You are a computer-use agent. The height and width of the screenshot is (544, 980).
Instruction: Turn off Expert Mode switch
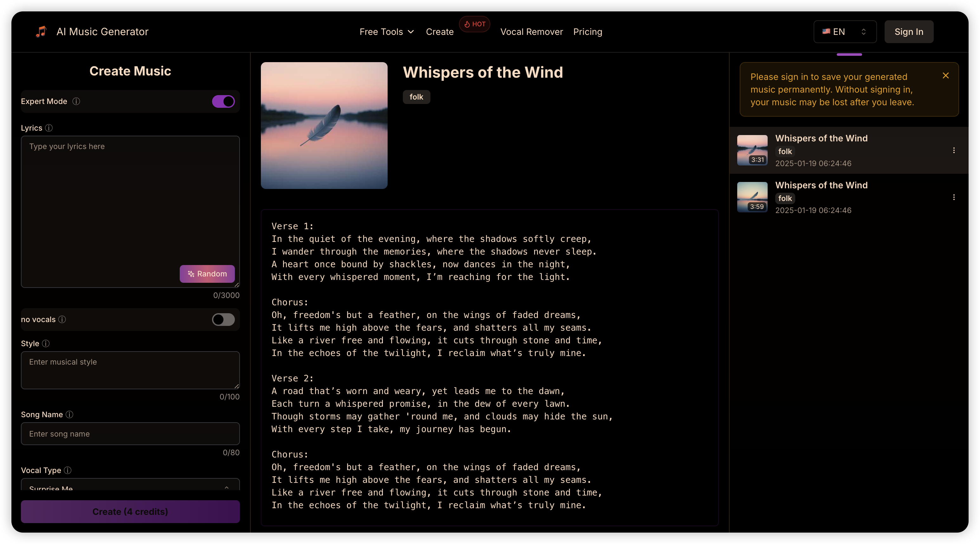[223, 101]
